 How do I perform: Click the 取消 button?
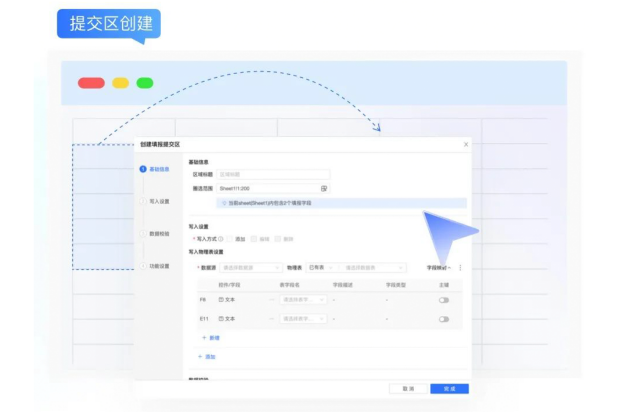click(408, 388)
